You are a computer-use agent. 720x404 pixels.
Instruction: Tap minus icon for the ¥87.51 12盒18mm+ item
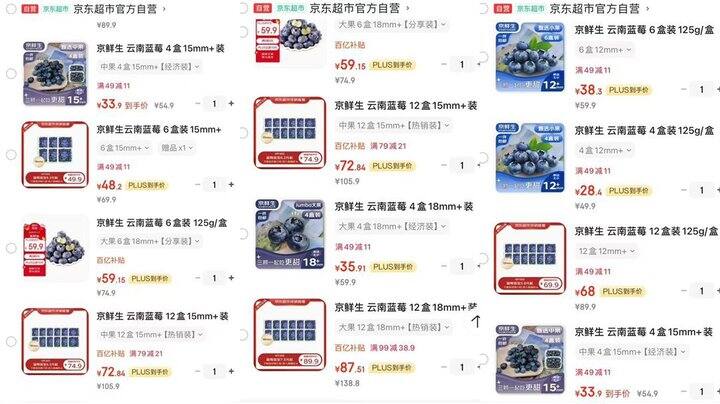click(444, 367)
